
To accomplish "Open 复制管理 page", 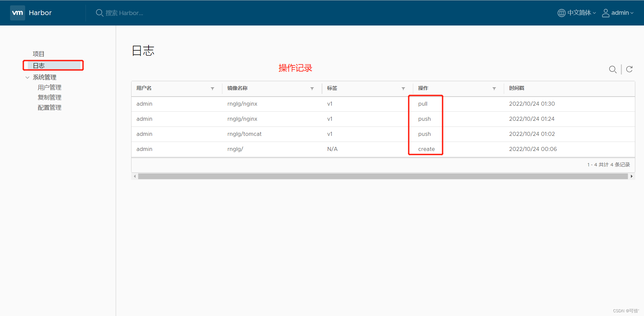I will coord(50,98).
